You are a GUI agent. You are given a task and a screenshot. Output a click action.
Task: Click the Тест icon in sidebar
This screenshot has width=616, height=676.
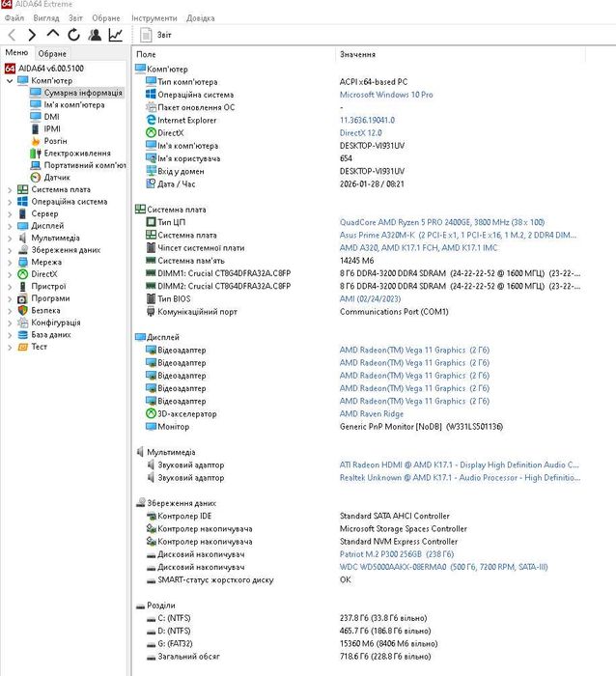click(x=22, y=347)
